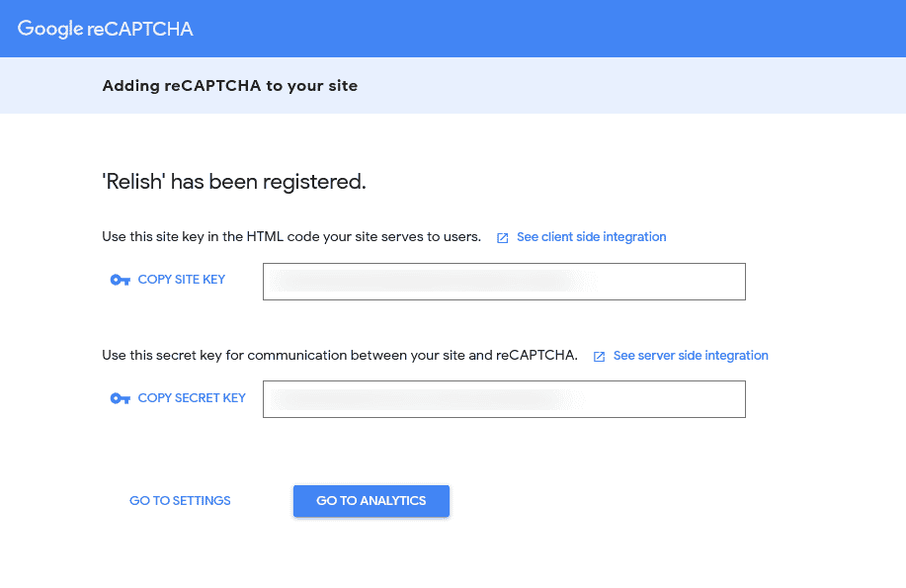Click the site key HTML instruction text

(291, 237)
